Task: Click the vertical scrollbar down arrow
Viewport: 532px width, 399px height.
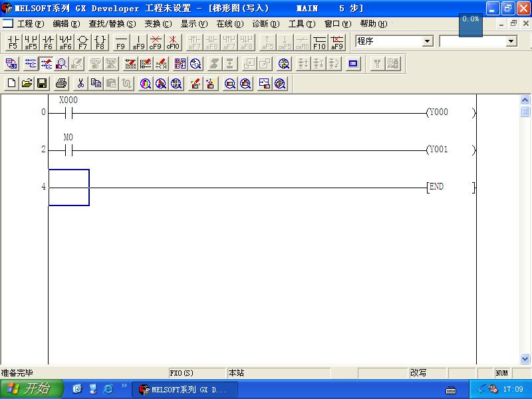Action: pos(525,359)
